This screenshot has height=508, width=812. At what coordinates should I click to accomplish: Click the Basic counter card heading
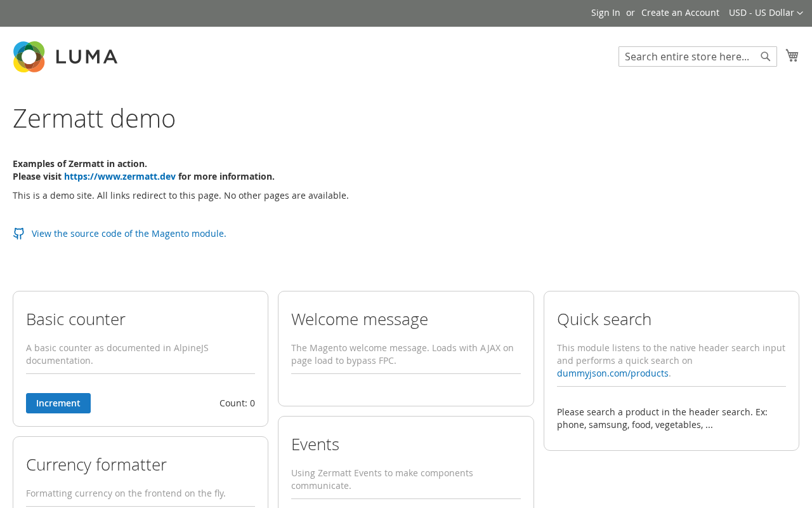[x=76, y=319]
